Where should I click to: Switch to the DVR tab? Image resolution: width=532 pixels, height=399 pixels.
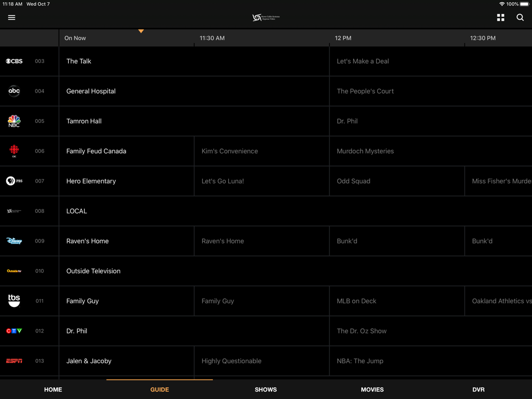click(x=478, y=389)
